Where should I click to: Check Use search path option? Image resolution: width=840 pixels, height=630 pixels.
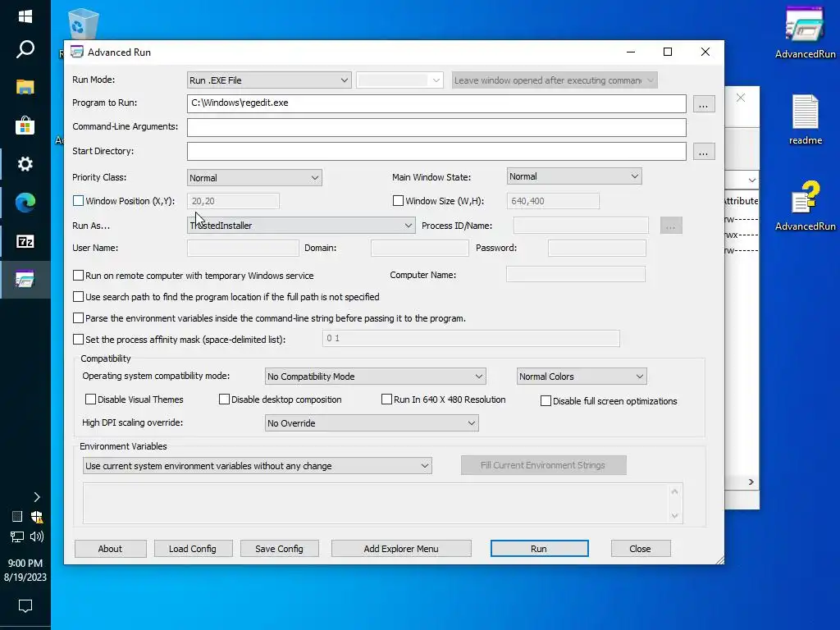pyautogui.click(x=78, y=297)
